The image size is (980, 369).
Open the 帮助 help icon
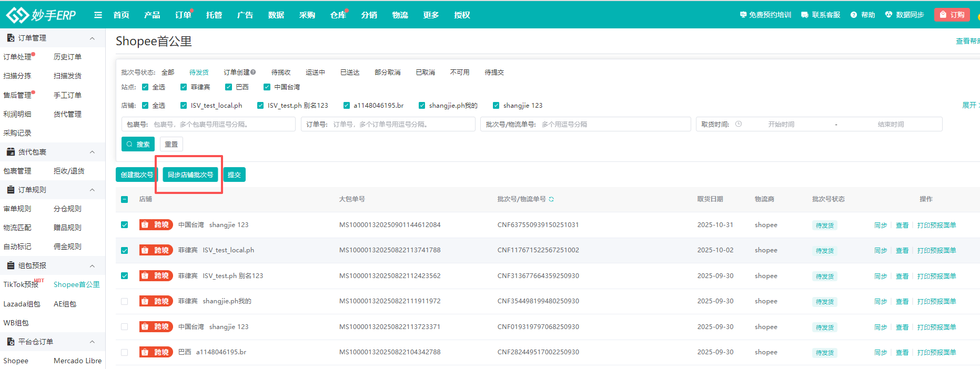click(854, 15)
